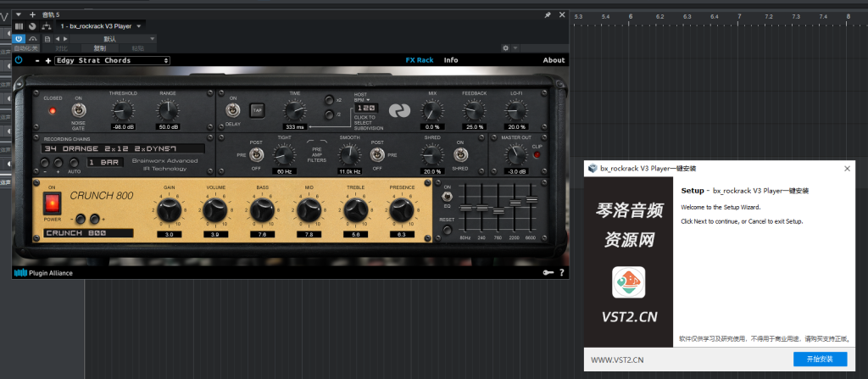Open the 默认 preset dropdown
Image resolution: width=868 pixels, height=379 pixels.
click(113, 39)
